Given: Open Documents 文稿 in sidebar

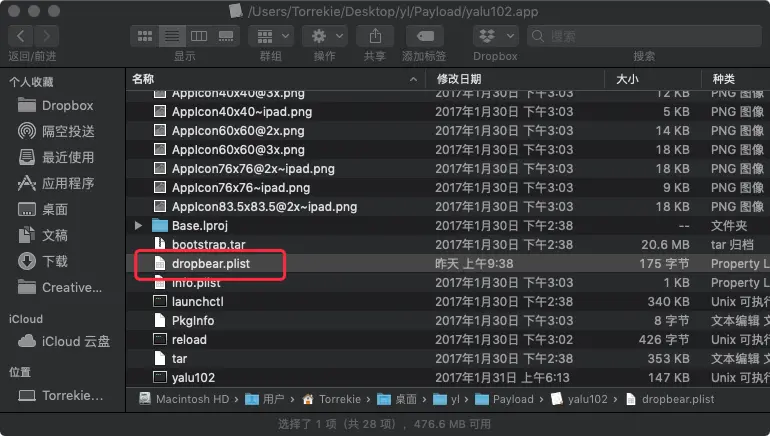Looking at the screenshot, I should pos(43,235).
